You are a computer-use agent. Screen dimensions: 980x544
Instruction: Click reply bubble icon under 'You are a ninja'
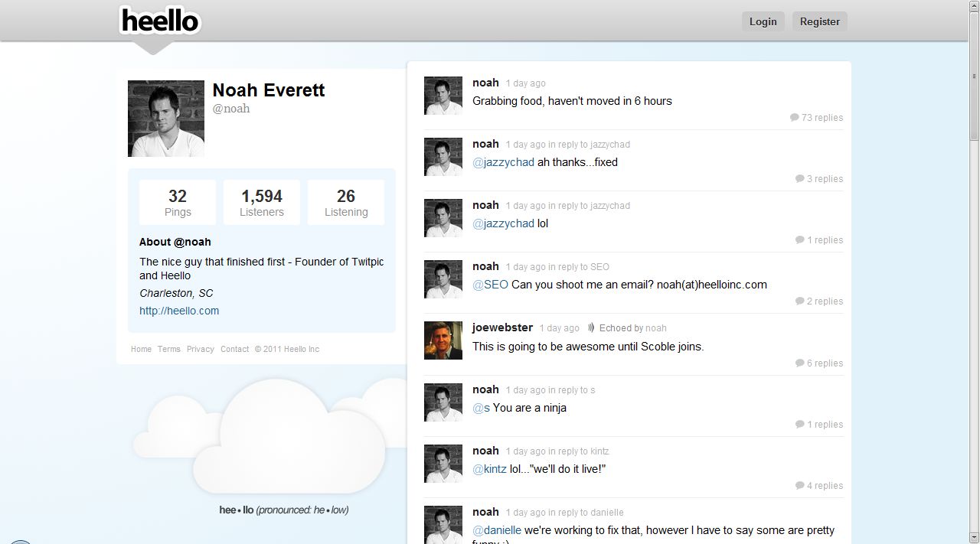pyautogui.click(x=800, y=425)
